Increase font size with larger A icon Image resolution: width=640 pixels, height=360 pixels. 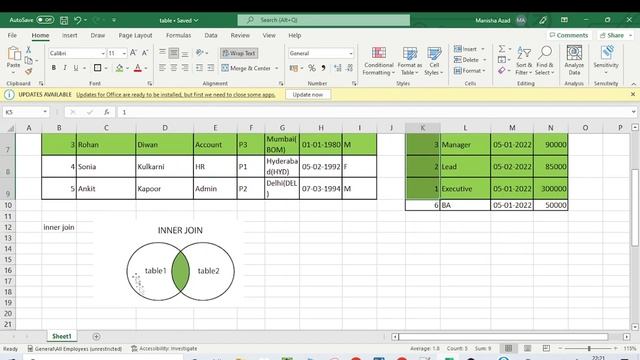(x=133, y=53)
